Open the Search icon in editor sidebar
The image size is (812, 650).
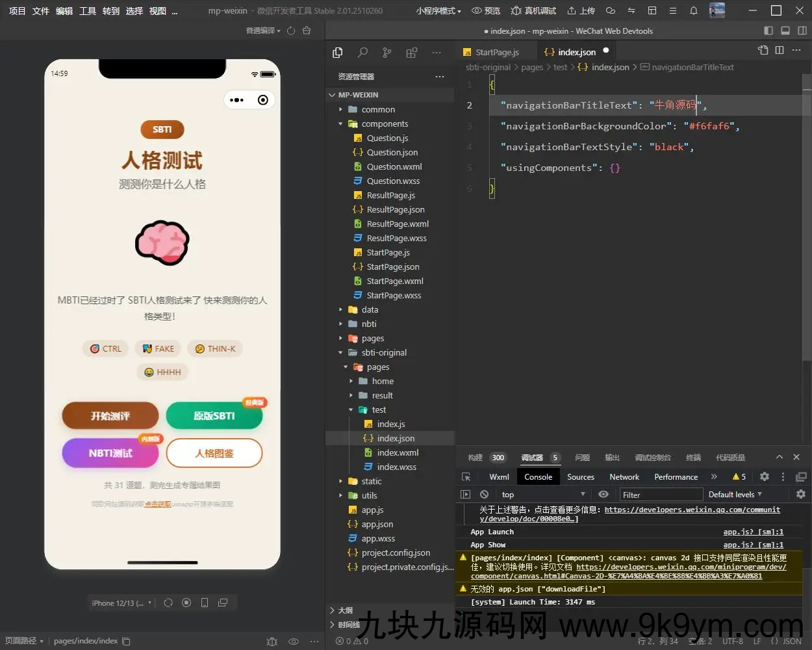pyautogui.click(x=362, y=53)
